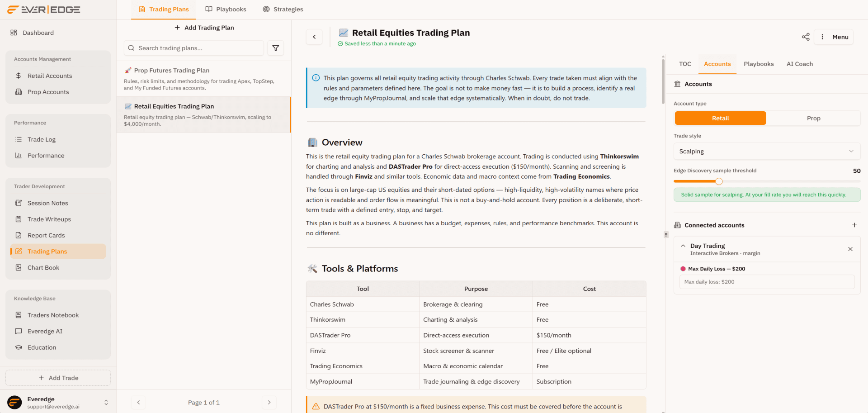Click the 'Stock screener & scanner' cell
The image size is (868, 413).
click(x=476, y=351)
